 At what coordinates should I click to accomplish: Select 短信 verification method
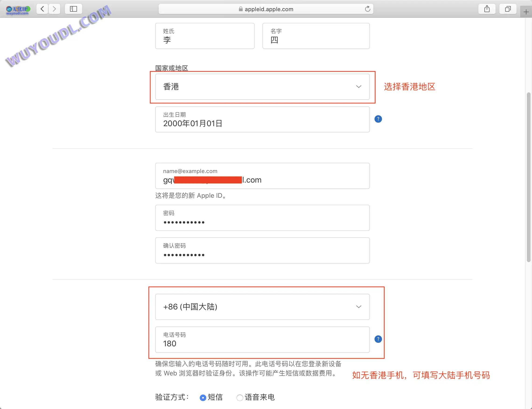[x=203, y=398]
